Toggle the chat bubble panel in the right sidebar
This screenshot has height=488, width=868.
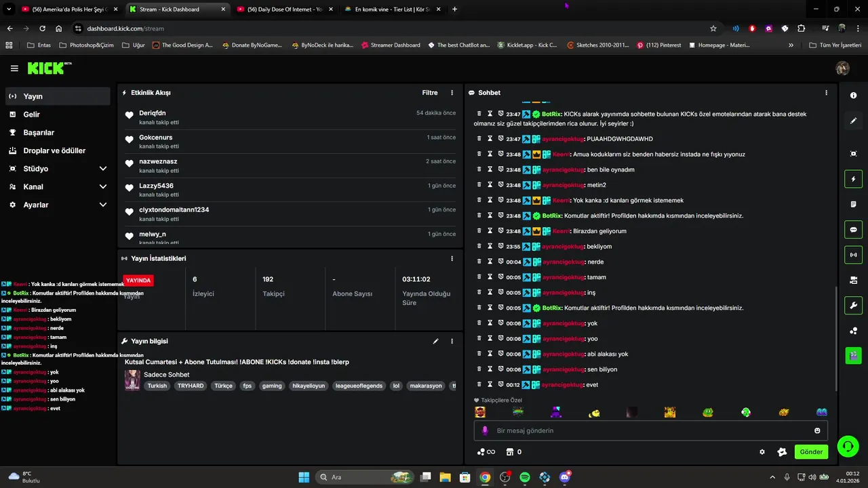point(853,229)
